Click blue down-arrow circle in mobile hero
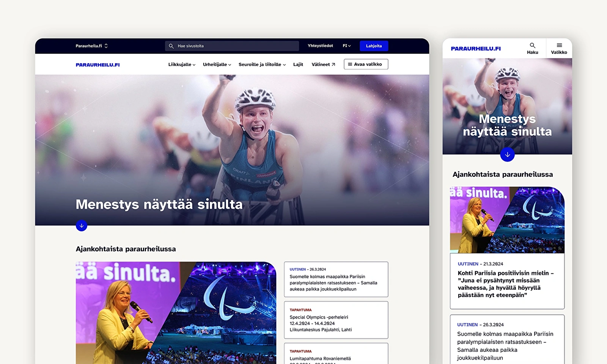607x364 pixels. click(507, 155)
